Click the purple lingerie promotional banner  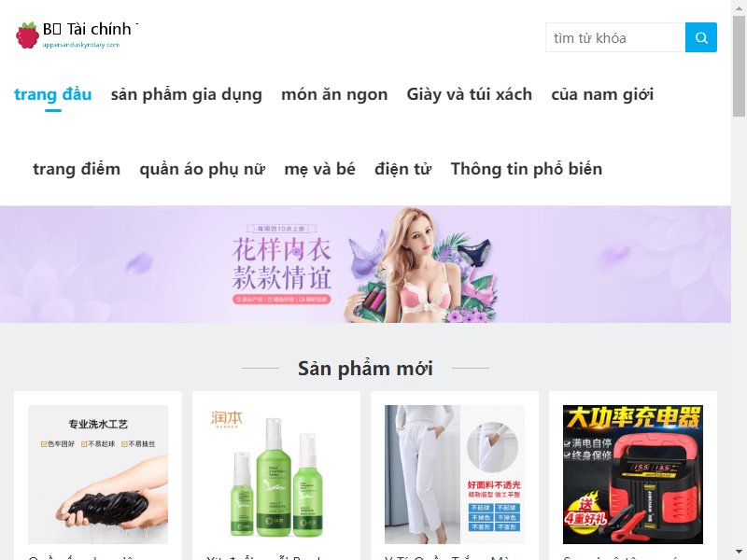pos(365,264)
